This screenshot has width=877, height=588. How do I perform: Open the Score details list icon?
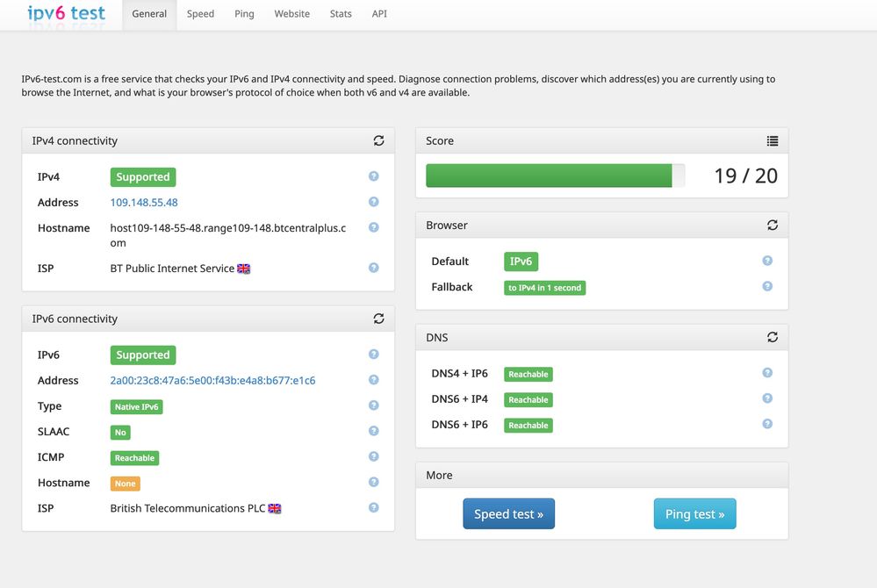coord(772,140)
